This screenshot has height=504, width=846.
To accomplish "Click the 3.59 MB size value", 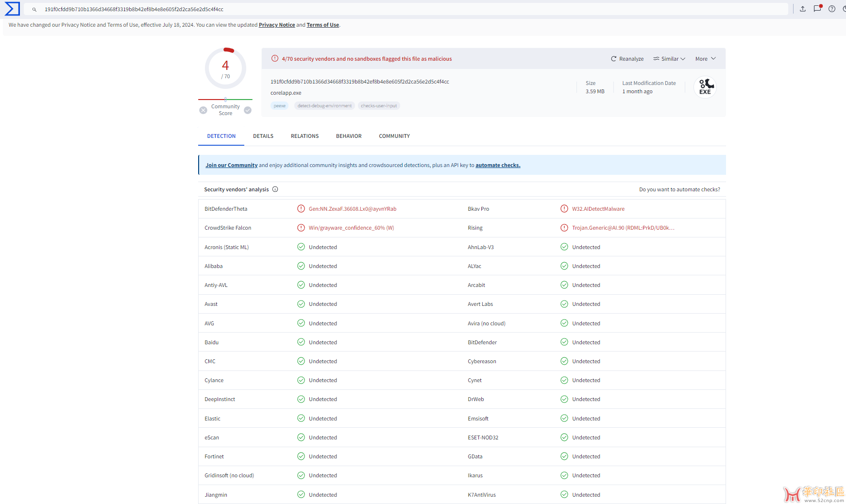I will point(595,91).
